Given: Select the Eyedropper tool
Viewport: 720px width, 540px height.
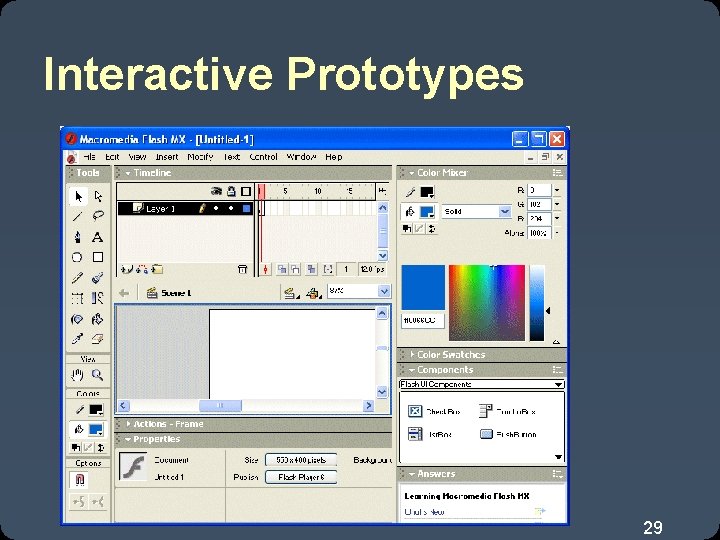Looking at the screenshot, I should click(77, 339).
